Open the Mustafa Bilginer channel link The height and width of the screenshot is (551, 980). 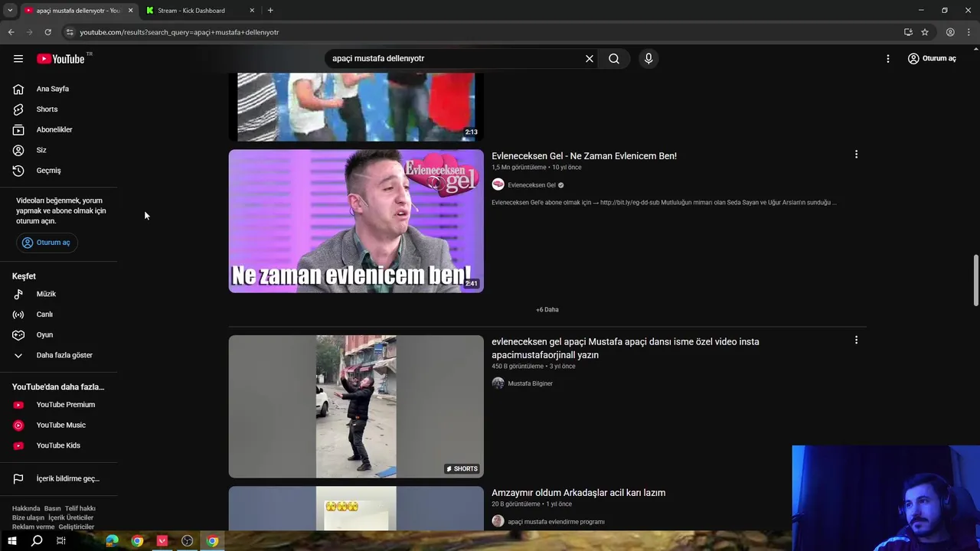click(x=530, y=383)
